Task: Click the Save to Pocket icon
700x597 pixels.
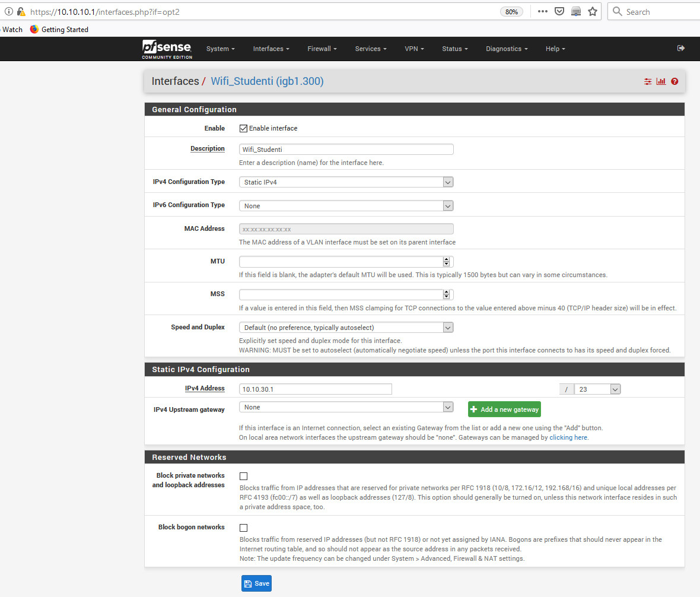Action: pyautogui.click(x=559, y=12)
